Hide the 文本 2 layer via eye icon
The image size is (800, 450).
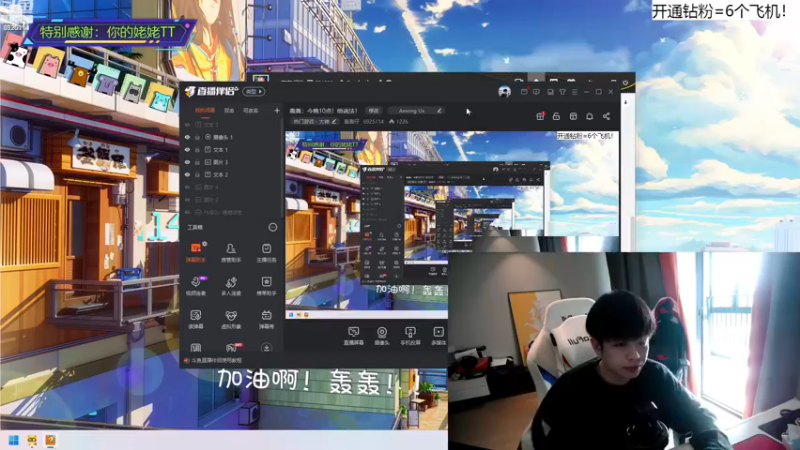187,174
